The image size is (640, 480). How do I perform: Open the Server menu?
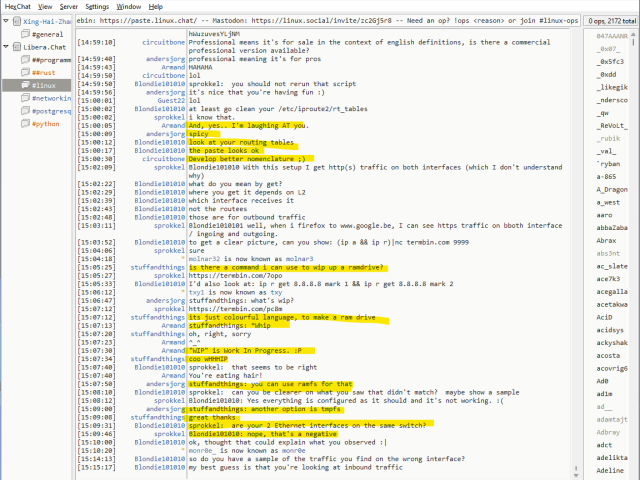(94, 6)
